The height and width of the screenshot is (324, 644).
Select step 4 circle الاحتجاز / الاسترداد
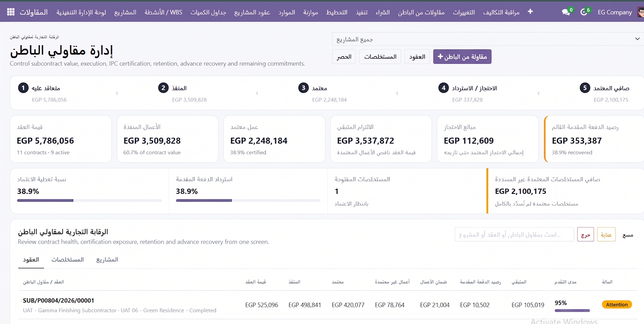click(x=443, y=88)
